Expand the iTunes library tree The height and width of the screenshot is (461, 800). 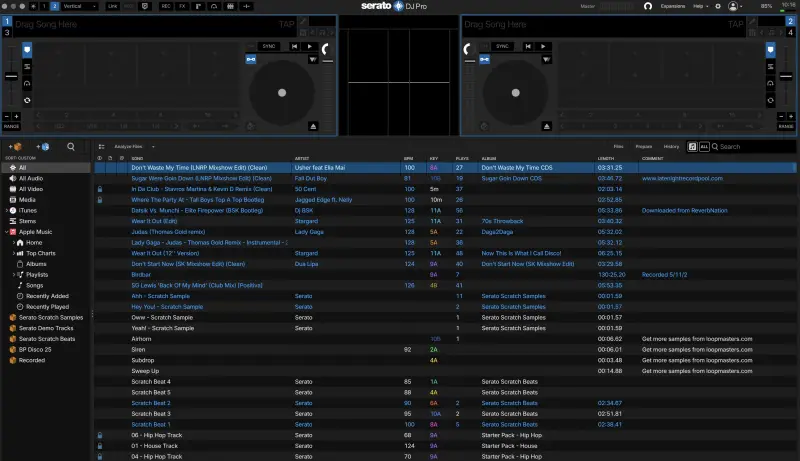pos(7,211)
